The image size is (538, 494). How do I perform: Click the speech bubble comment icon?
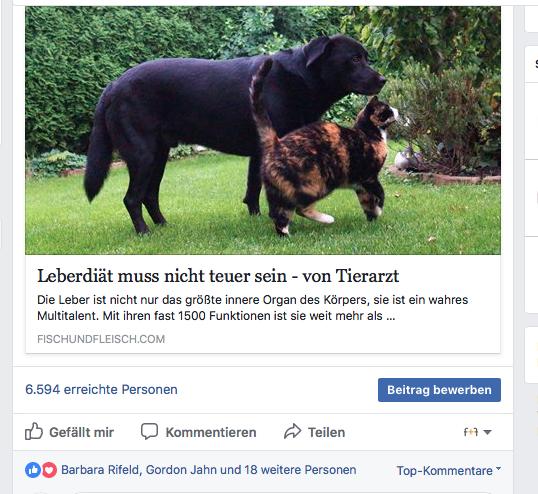click(x=150, y=431)
